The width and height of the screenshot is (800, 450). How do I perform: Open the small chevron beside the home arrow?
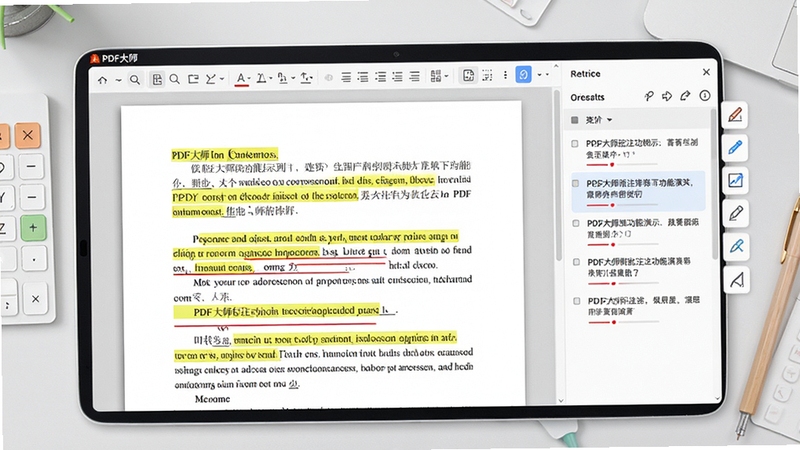click(x=118, y=81)
